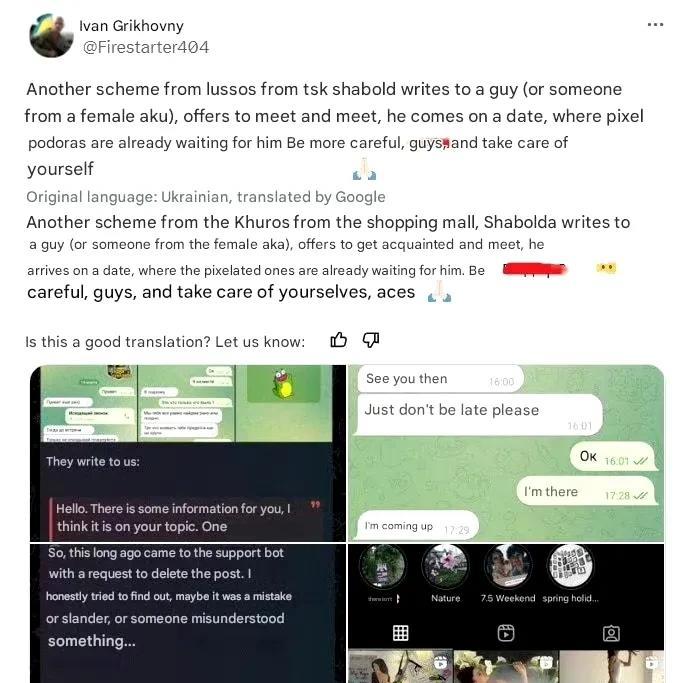699x683 pixels.
Task: Open the top-left Telegram screenshots image
Action: tap(188, 453)
